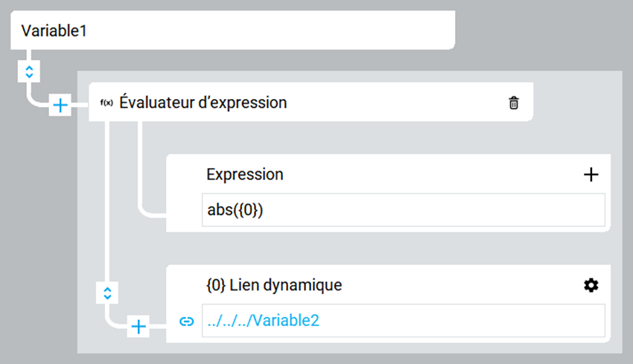The width and height of the screenshot is (633, 364).
Task: Open the up/down chevron selector below Variable1
Action: 29,71
